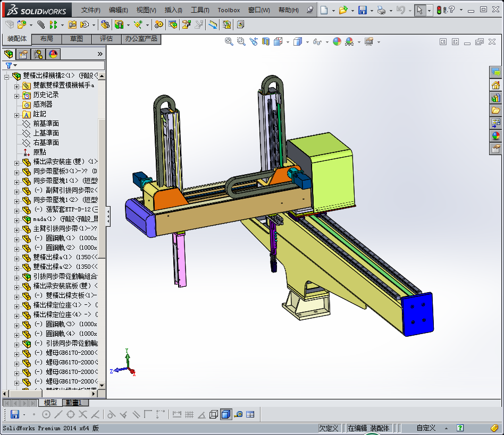The height and width of the screenshot is (435, 504).
Task: Select the 上基準面 plane in tree
Action: 46,133
